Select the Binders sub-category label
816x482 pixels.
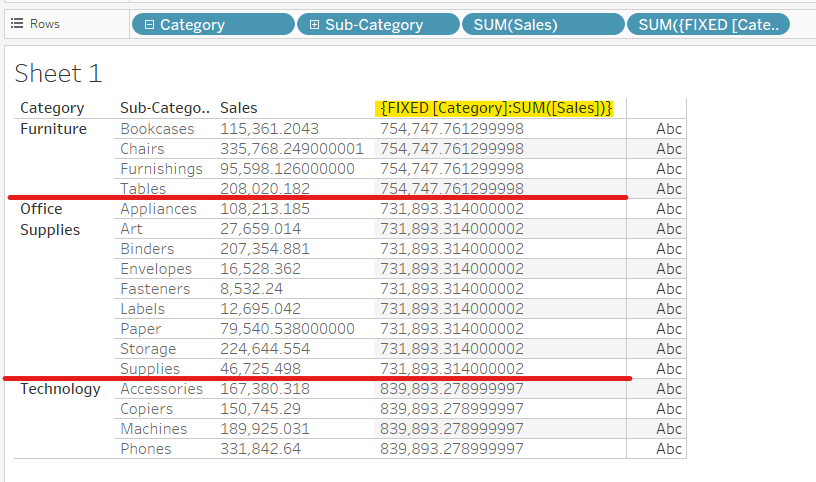pos(147,249)
